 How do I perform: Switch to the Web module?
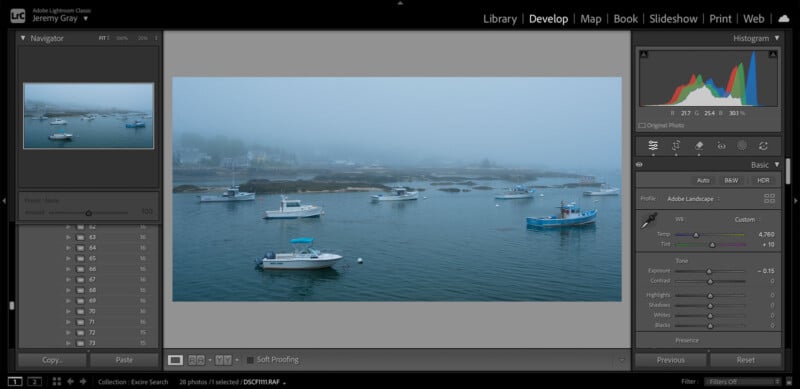point(754,19)
